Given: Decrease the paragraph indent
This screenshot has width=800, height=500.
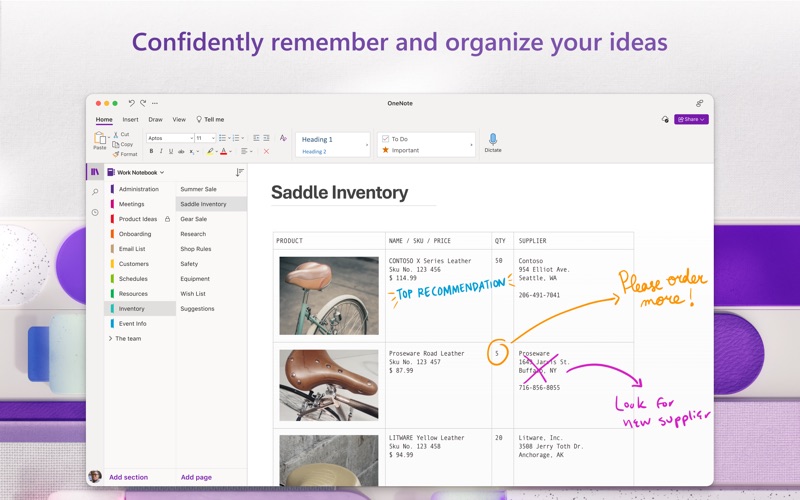Looking at the screenshot, I should pos(256,138).
